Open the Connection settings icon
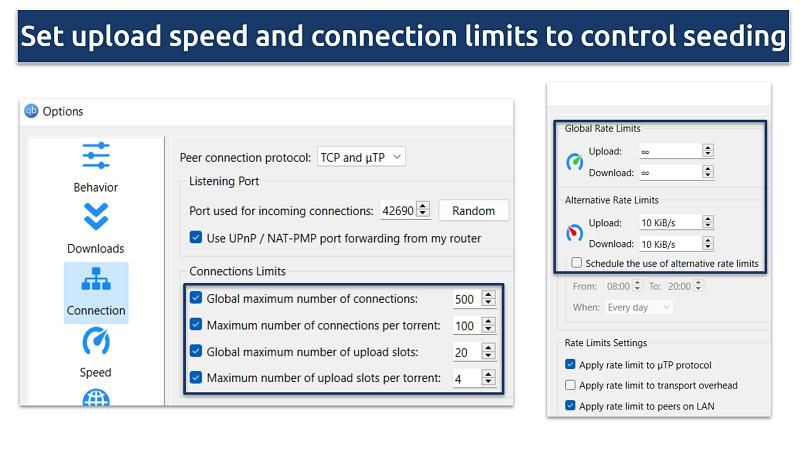This screenshot has width=806, height=453. tap(96, 280)
